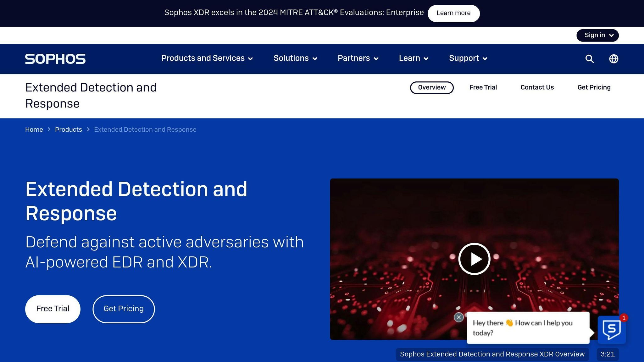This screenshot has width=644, height=362.
Task: Expand the Learn menu
Action: (x=414, y=58)
